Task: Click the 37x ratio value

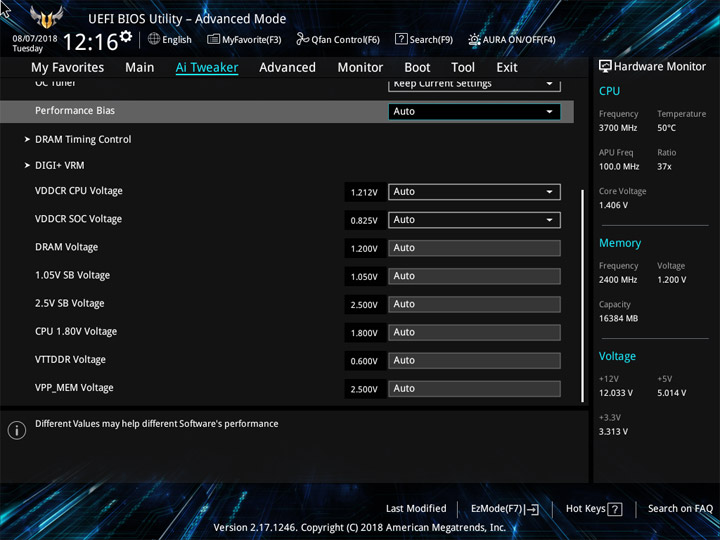Action: pos(664,167)
